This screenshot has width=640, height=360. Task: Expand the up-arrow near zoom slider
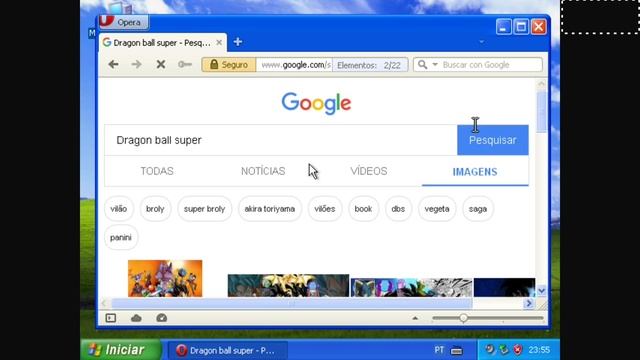(x=415, y=318)
